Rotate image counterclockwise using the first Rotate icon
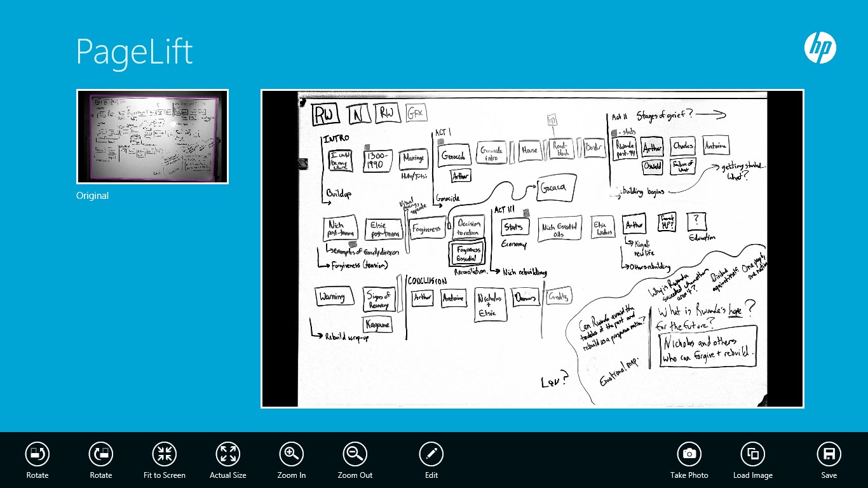 [37, 454]
